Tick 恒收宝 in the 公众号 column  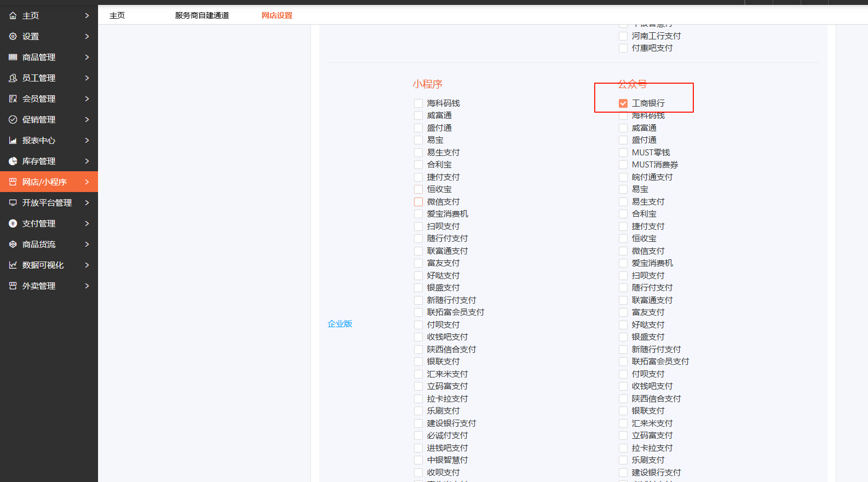pyautogui.click(x=623, y=239)
